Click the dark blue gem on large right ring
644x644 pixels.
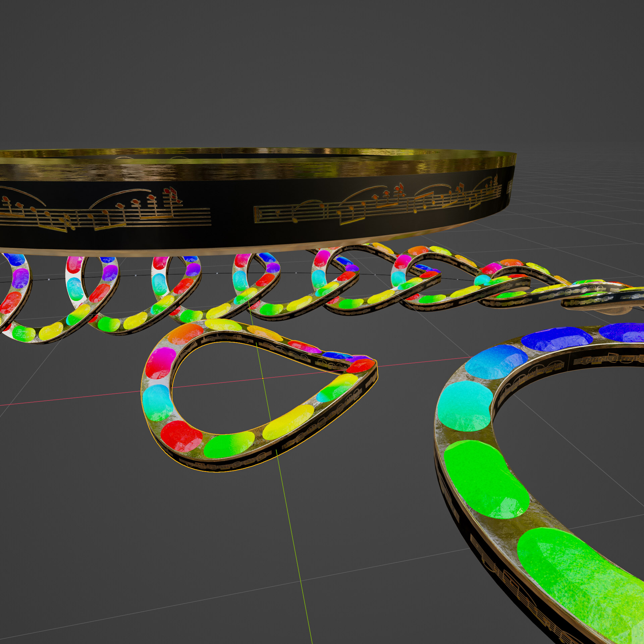(557, 339)
